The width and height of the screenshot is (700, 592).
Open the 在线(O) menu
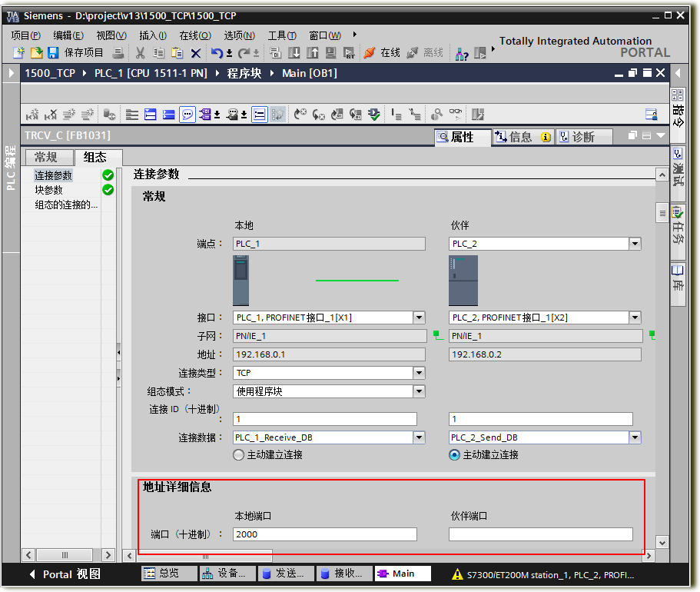(x=195, y=35)
